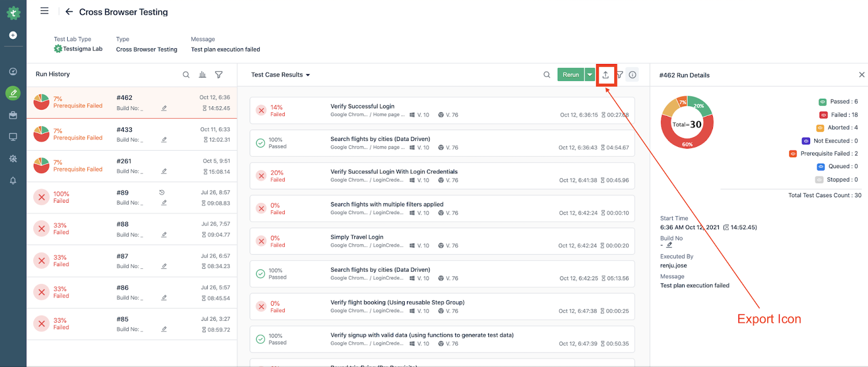Open the notifications bell in the sidebar
The height and width of the screenshot is (367, 868).
pyautogui.click(x=13, y=181)
